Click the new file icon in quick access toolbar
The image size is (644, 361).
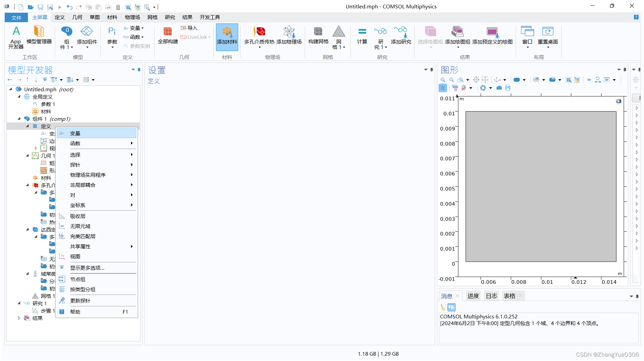point(21,7)
